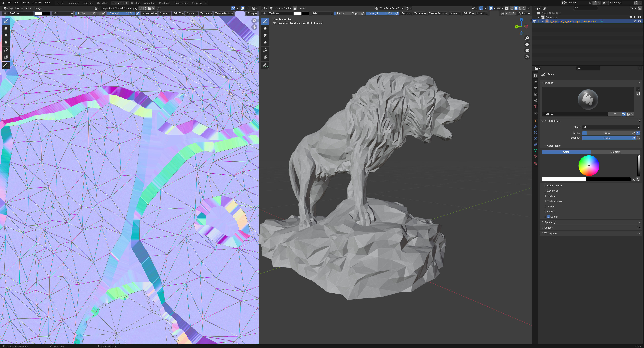Open image folder icon beside paperlion5_Normal_Blender.png
The image size is (644, 348).
[149, 8]
